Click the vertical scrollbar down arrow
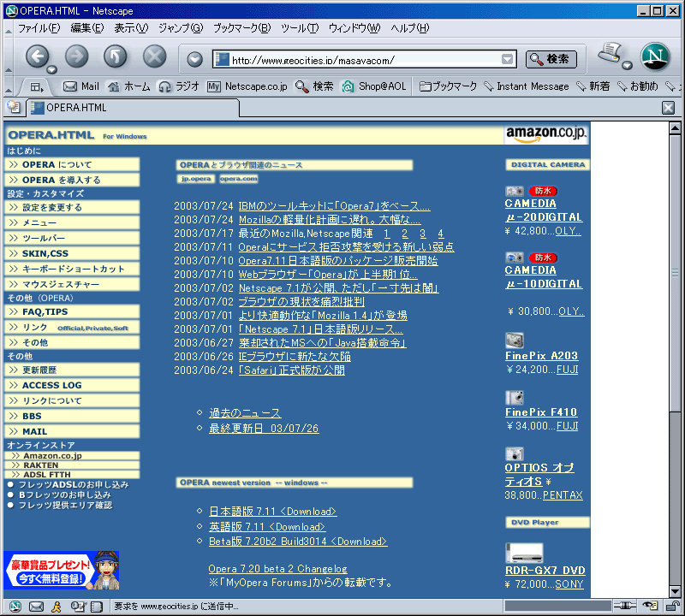 click(675, 591)
